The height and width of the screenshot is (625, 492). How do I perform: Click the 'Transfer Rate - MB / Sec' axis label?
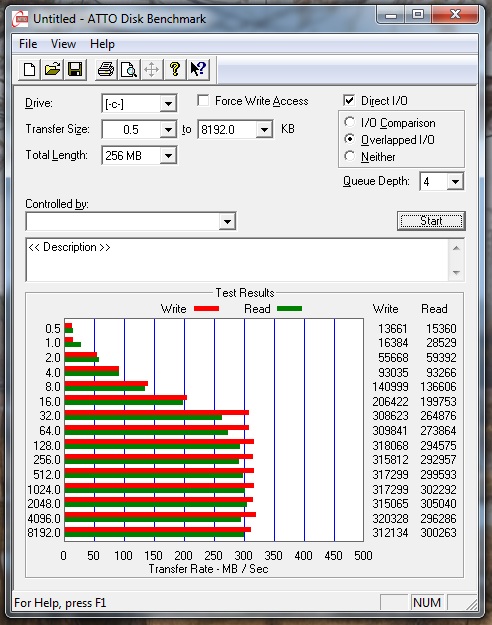209,569
